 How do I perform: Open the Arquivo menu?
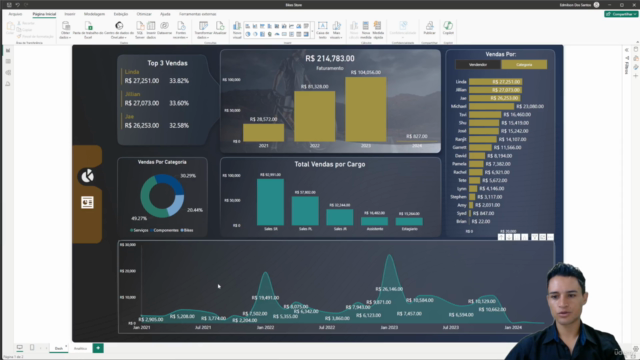pos(15,14)
